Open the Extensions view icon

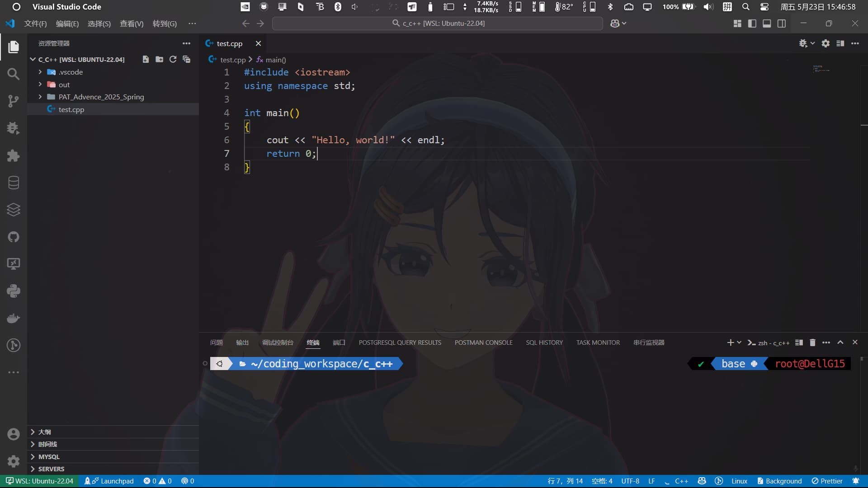point(14,155)
